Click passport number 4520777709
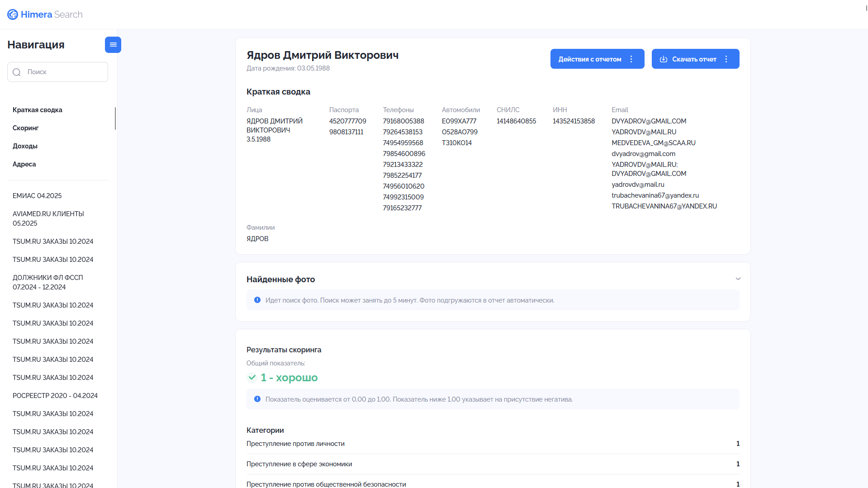This screenshot has height=488, width=868. pyautogui.click(x=348, y=121)
